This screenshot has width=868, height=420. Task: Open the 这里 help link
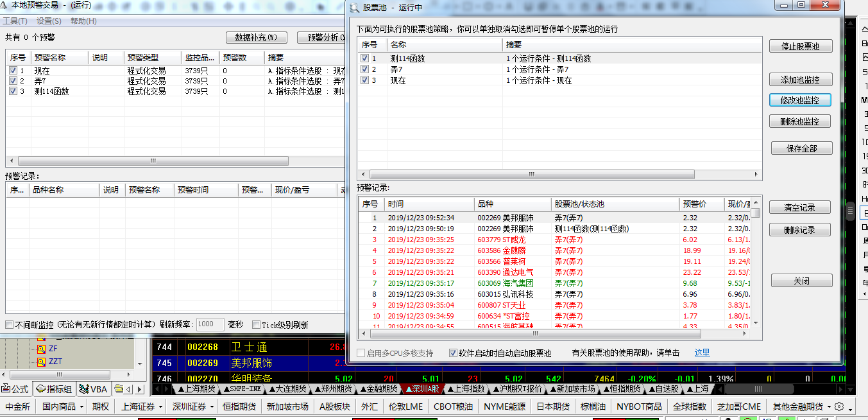(x=702, y=353)
